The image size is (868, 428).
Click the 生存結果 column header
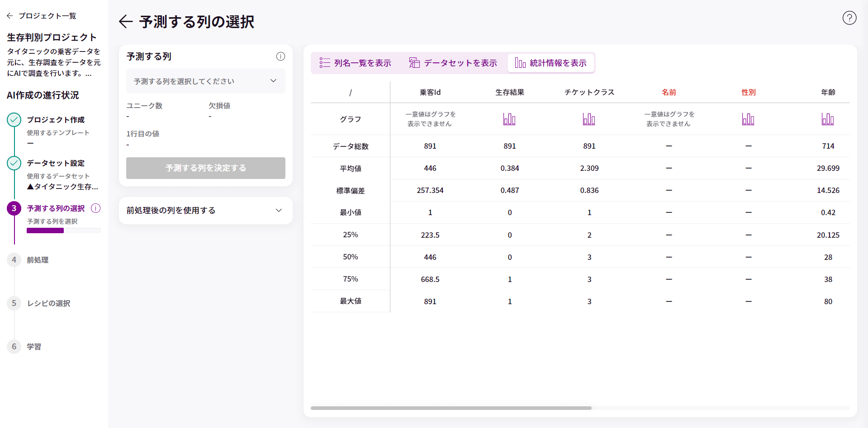tap(510, 93)
